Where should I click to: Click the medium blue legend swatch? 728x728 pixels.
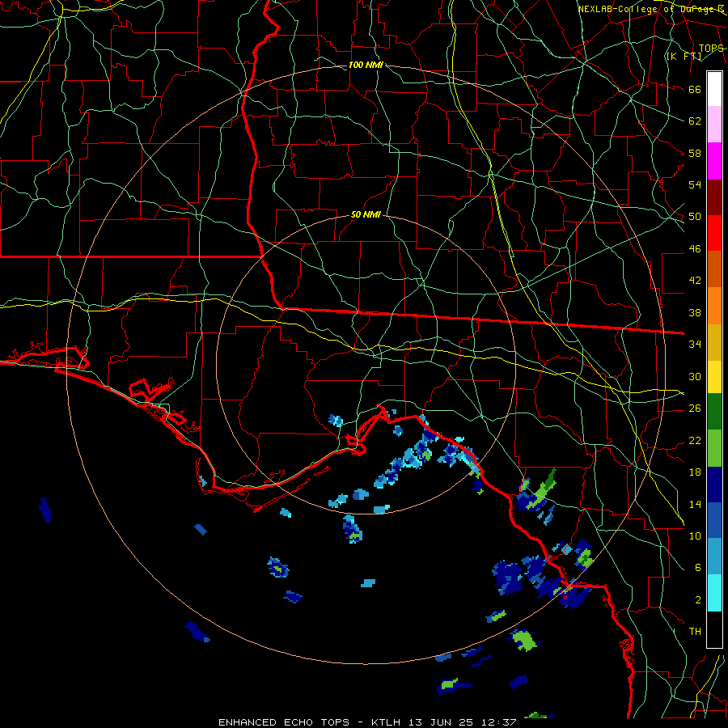click(x=714, y=521)
